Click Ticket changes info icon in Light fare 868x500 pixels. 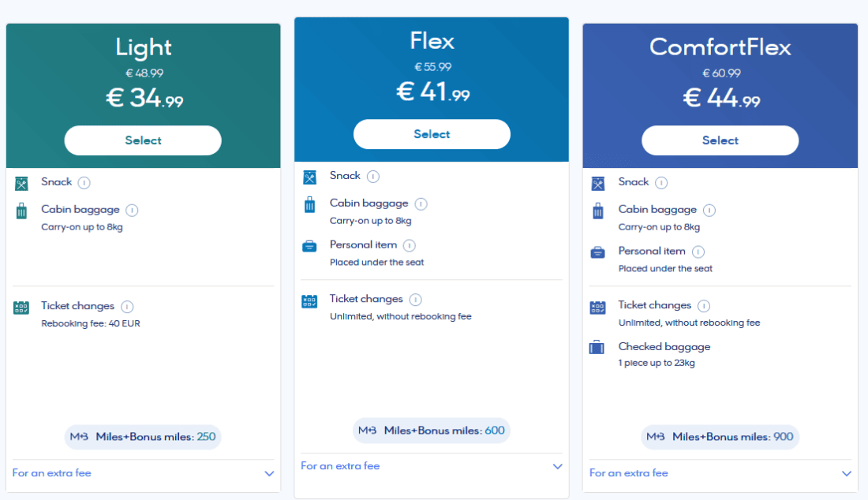click(127, 307)
